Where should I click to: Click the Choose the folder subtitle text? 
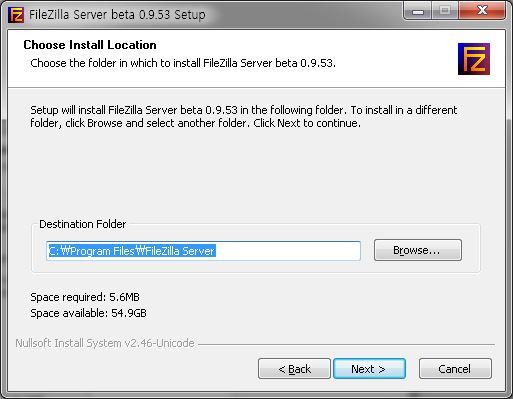(183, 63)
